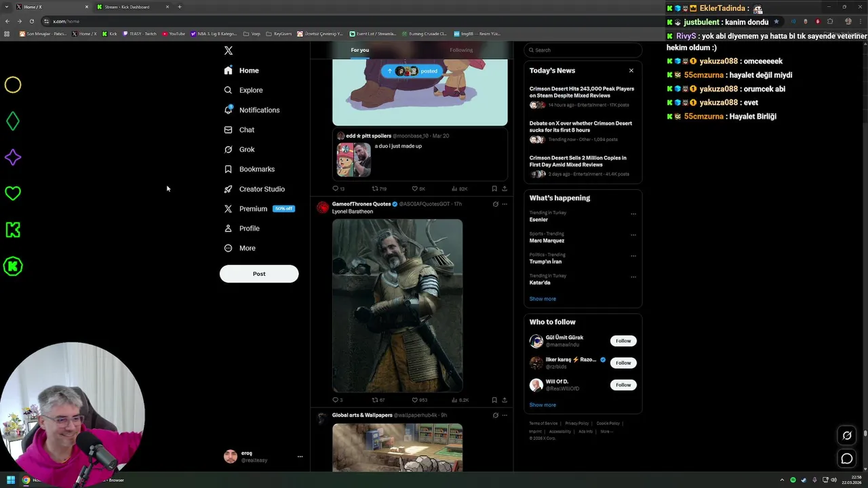Open more options for Marc Marquez trend
Screen dimensions: 868x488
pyautogui.click(x=633, y=235)
